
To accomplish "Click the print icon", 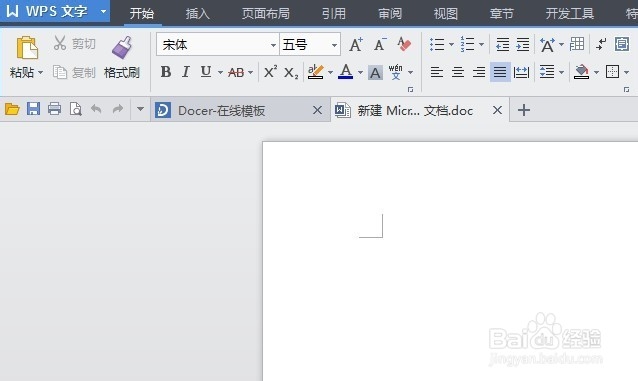I will click(54, 109).
